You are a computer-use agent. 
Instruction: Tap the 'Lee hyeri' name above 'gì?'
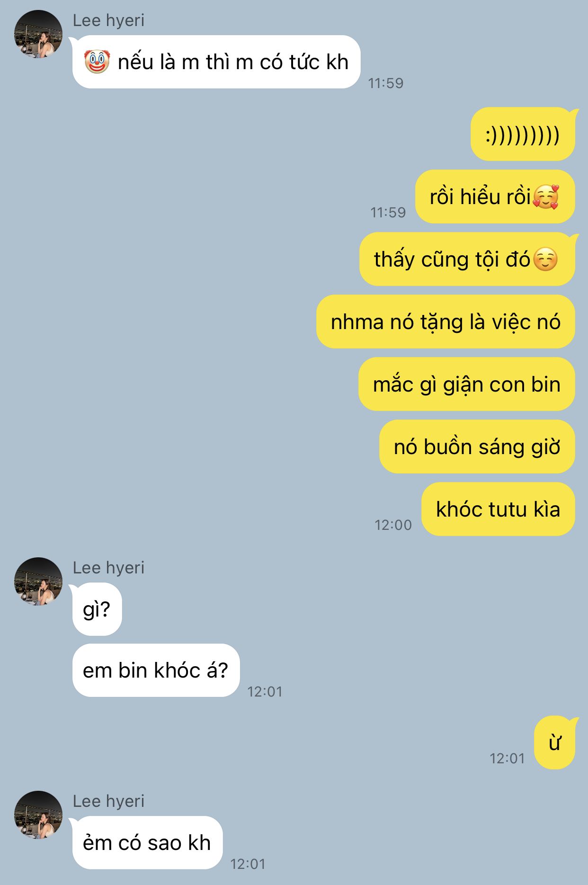(108, 568)
